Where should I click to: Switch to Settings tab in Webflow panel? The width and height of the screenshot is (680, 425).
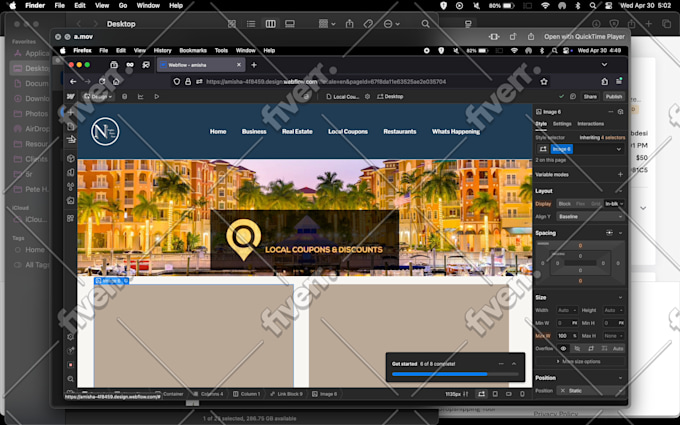tap(562, 124)
